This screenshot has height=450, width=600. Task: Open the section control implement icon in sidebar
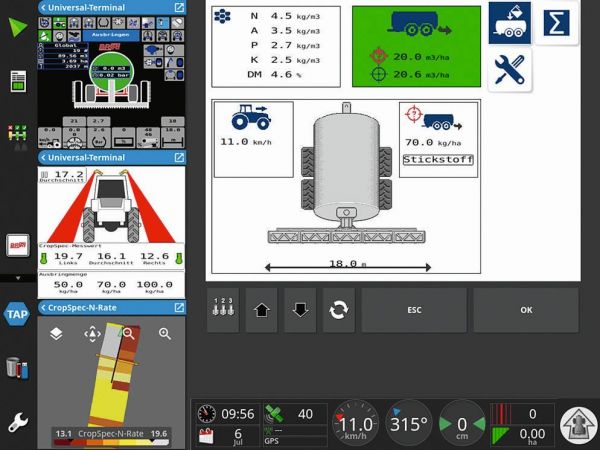(x=18, y=136)
